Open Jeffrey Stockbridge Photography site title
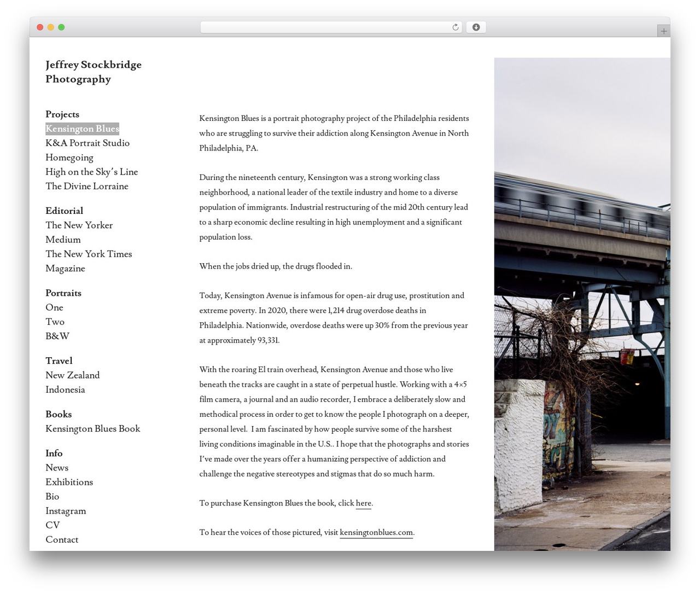Image resolution: width=700 pixels, height=593 pixels. (94, 72)
